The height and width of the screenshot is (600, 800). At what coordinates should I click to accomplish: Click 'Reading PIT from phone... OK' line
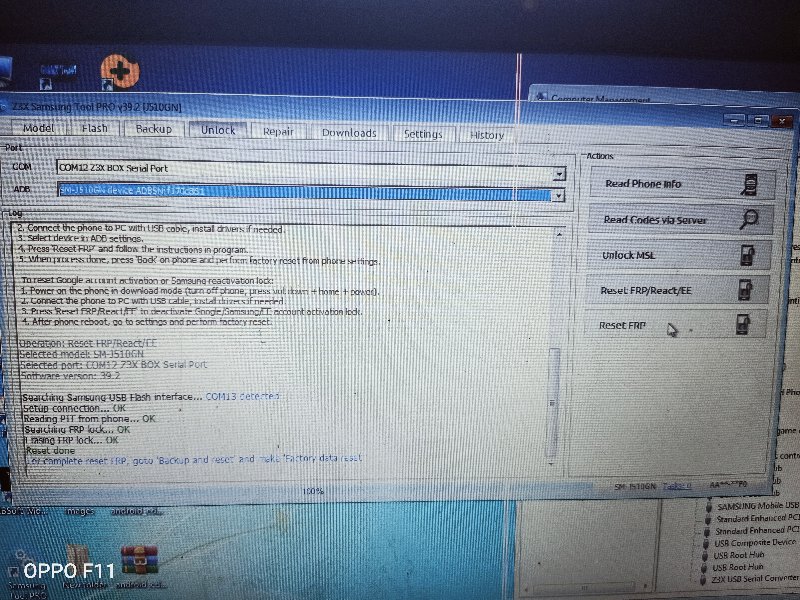tap(89, 418)
